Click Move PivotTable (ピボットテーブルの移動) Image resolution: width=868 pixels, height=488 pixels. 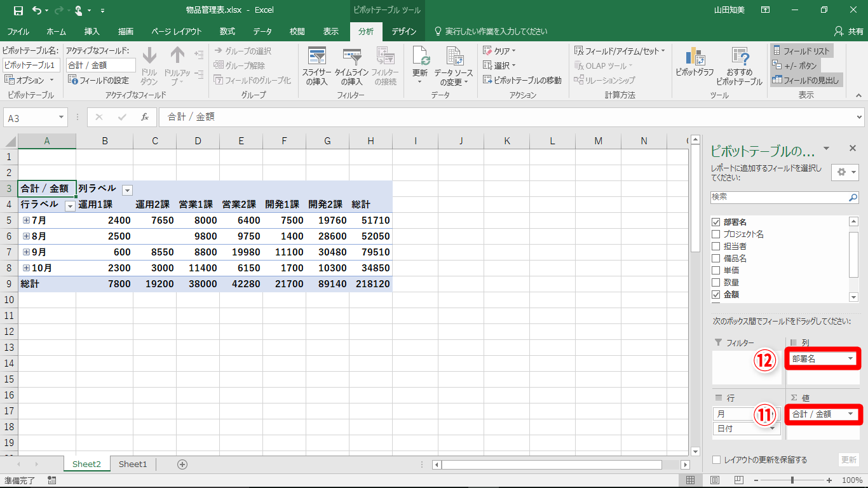click(x=522, y=80)
